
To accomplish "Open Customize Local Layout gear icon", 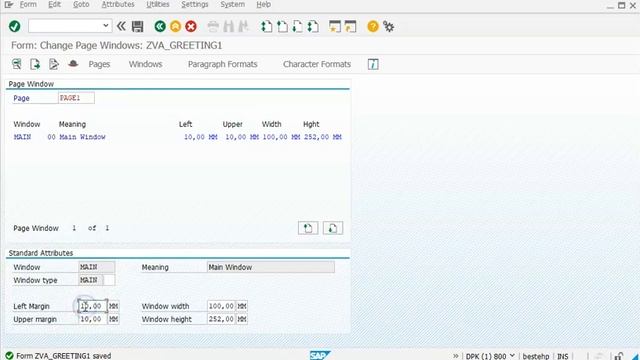I will pyautogui.click(x=388, y=27).
